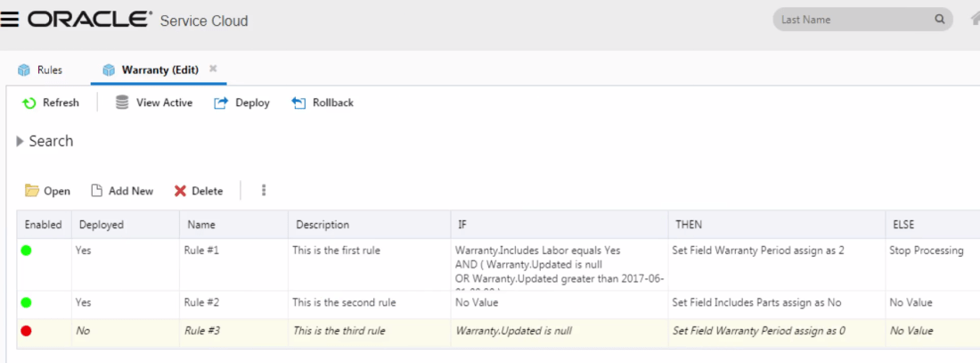Click the Deploy toolbar icon
The height and width of the screenshot is (363, 980).
pos(221,103)
